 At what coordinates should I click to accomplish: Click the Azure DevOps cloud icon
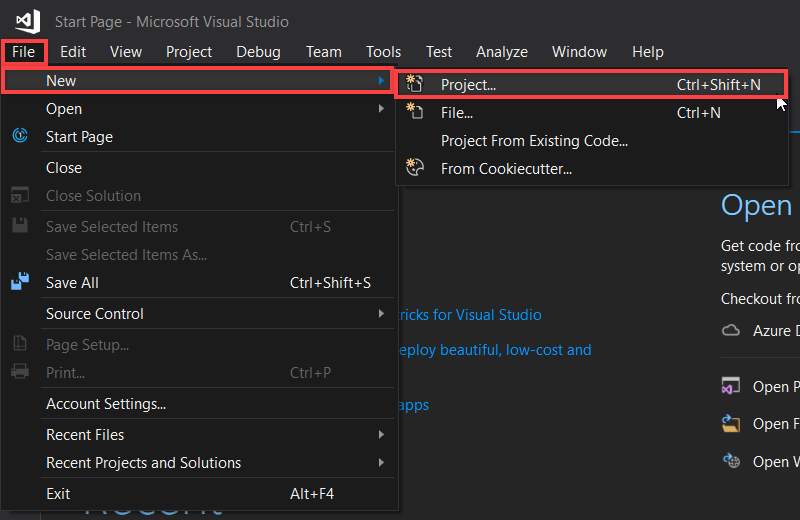pyautogui.click(x=731, y=331)
